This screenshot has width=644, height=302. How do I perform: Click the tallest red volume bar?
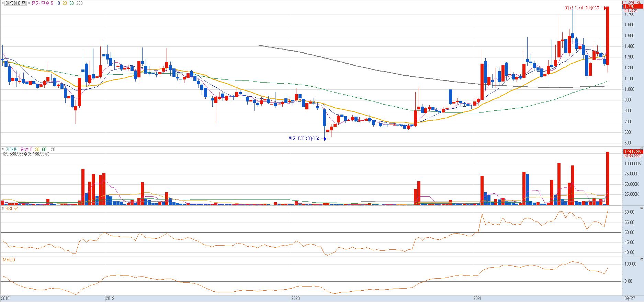point(608,178)
